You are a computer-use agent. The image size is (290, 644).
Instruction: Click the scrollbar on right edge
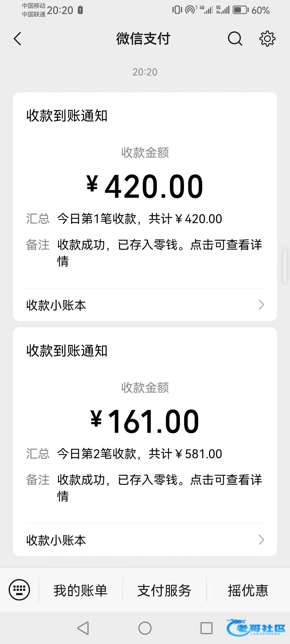coord(285,266)
